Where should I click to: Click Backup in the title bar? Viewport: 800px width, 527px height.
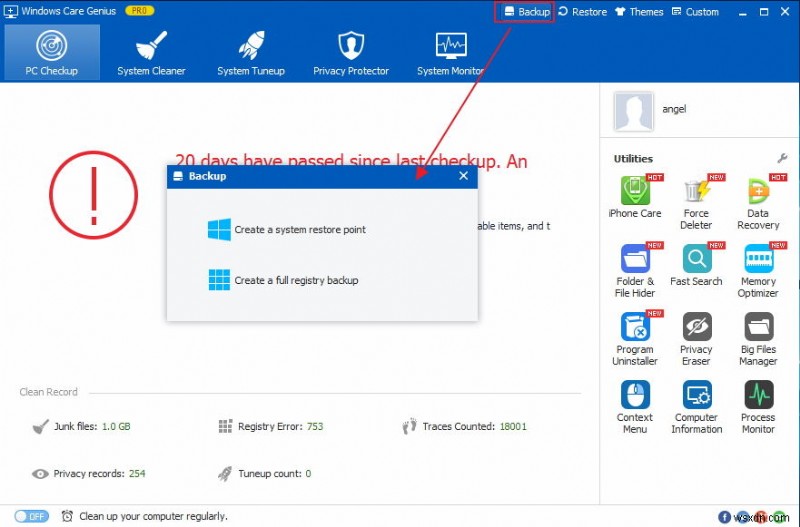click(527, 12)
